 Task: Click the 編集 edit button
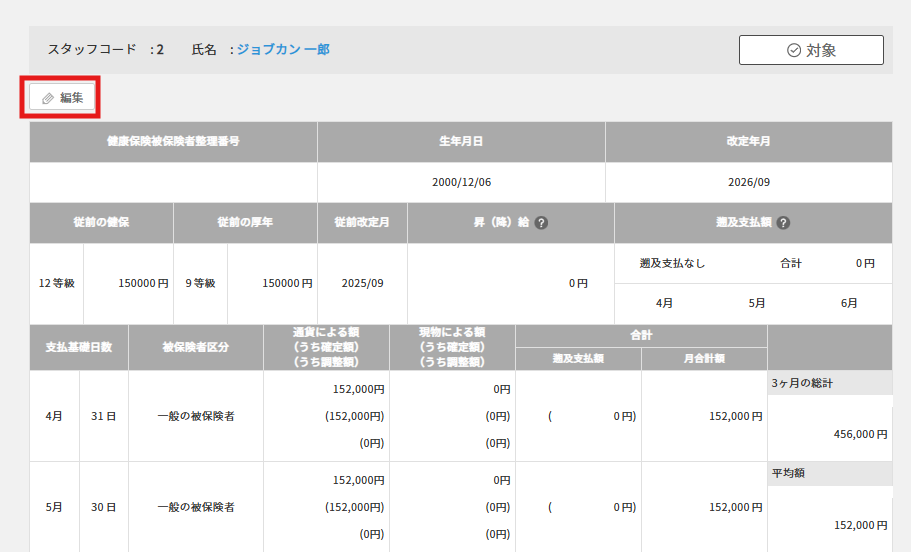(62, 98)
